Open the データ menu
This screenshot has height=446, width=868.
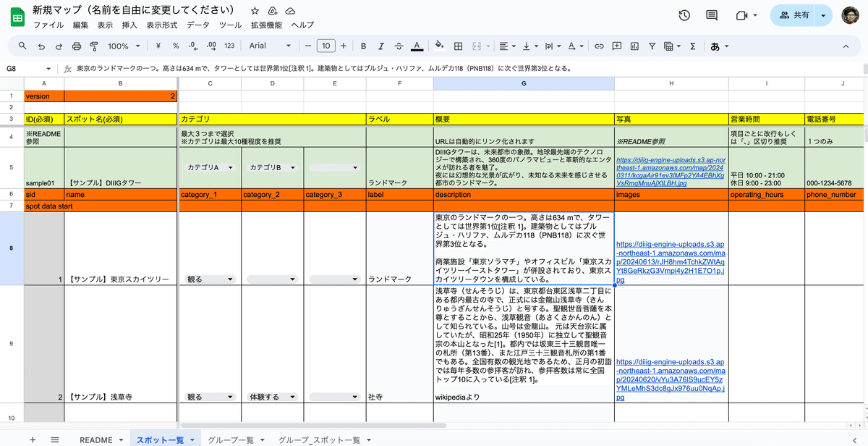(x=197, y=25)
